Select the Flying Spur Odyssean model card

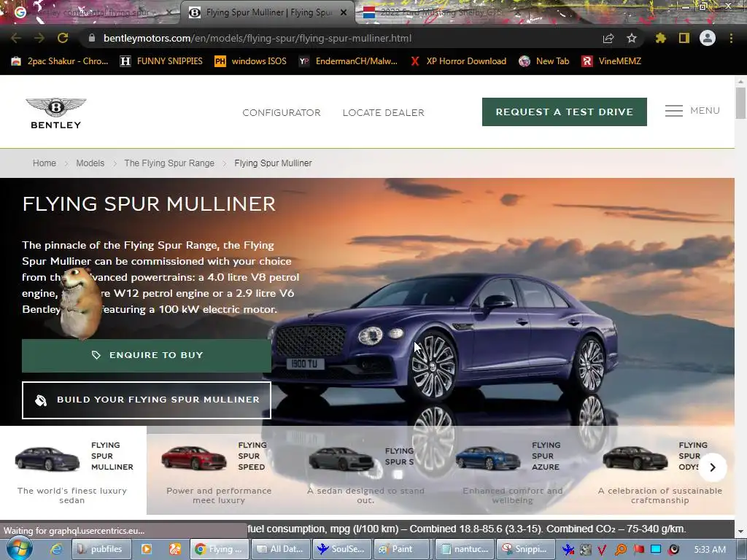click(660, 470)
